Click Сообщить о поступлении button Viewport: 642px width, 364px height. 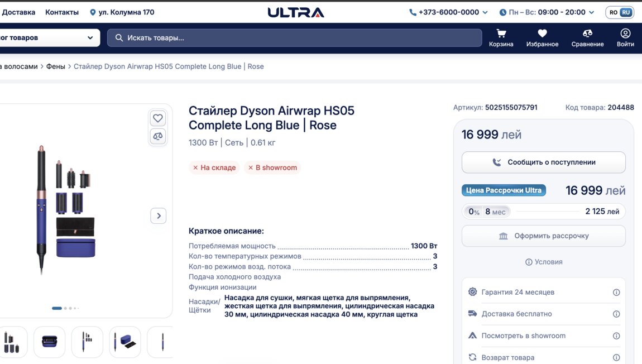pos(543,162)
